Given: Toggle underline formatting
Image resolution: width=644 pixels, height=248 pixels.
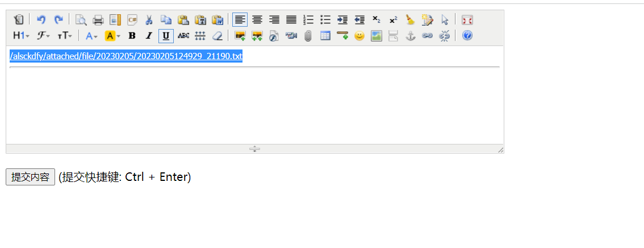Looking at the screenshot, I should (x=166, y=36).
